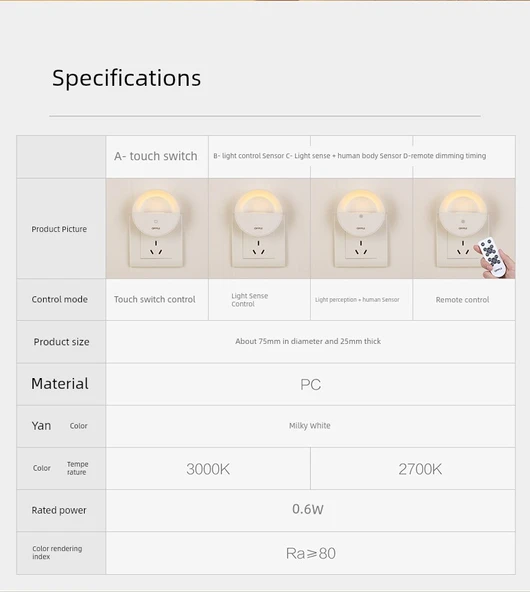Click the "Light Sense Control" cell
530x592 pixels.
click(259, 300)
